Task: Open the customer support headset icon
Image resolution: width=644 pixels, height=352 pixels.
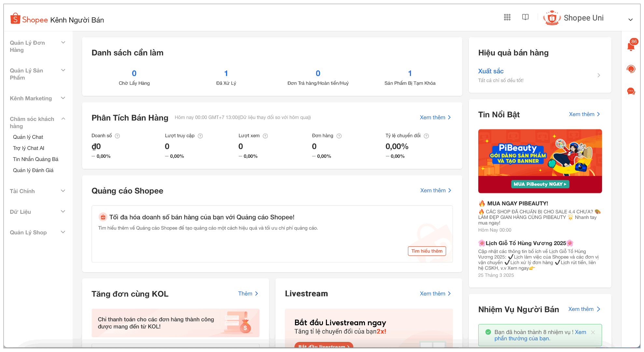Action: point(631,69)
